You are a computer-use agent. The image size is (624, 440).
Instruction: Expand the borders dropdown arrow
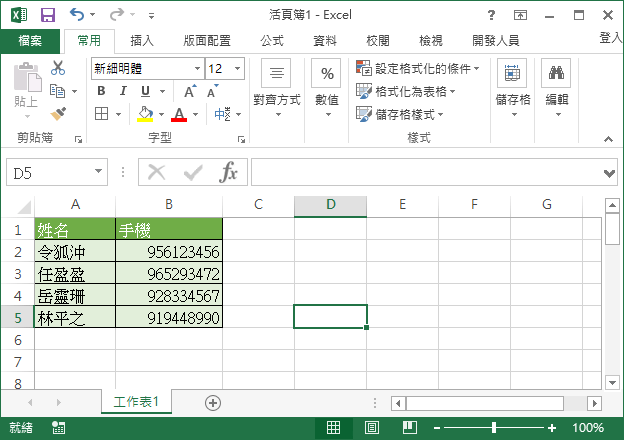pyautogui.click(x=119, y=115)
